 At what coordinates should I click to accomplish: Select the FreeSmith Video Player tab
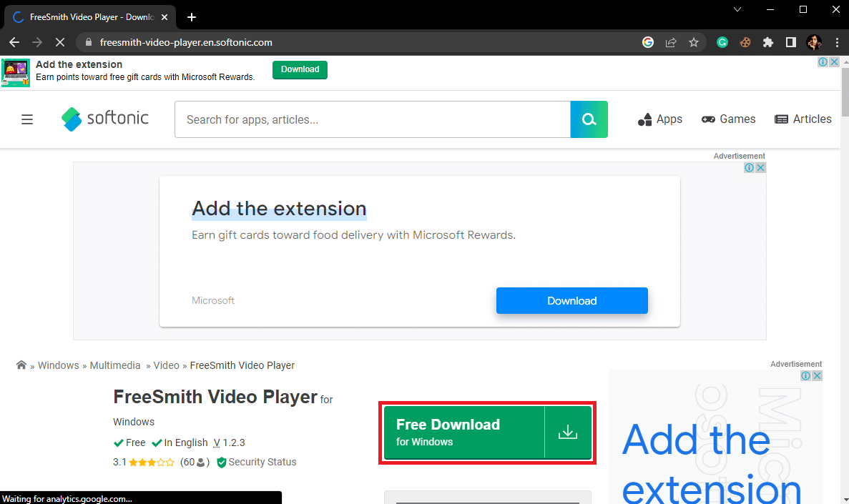pyautogui.click(x=92, y=17)
